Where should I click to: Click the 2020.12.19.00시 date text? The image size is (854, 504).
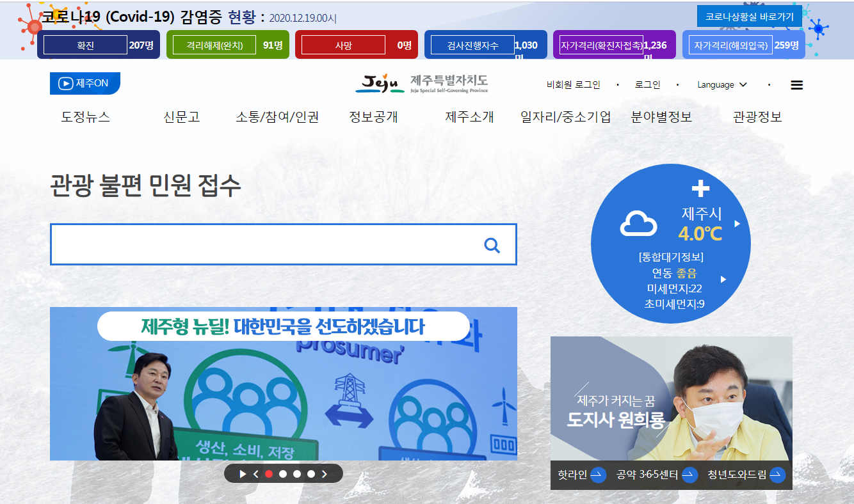click(x=302, y=18)
